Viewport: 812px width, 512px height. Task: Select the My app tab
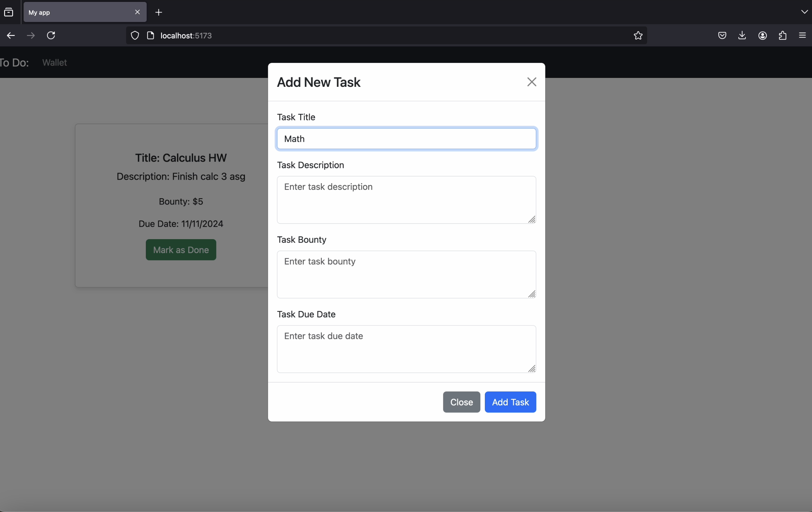pyautogui.click(x=78, y=12)
